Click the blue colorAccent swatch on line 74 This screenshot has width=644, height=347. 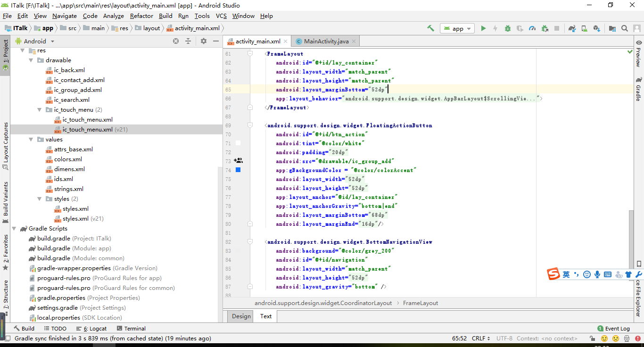tap(238, 170)
